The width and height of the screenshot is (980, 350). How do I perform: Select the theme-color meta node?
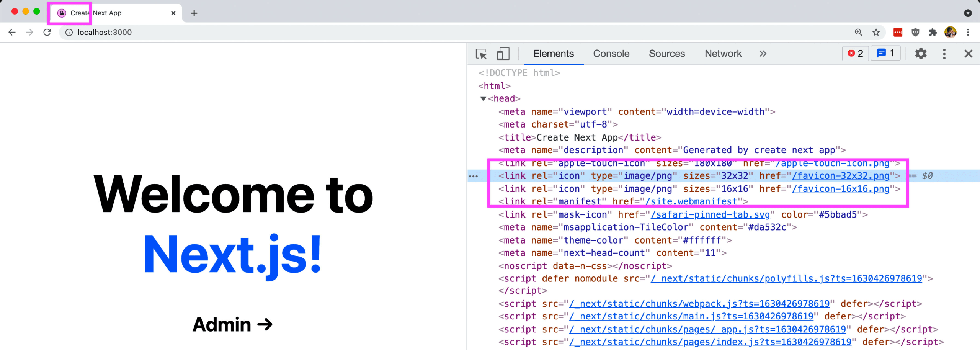(x=615, y=240)
